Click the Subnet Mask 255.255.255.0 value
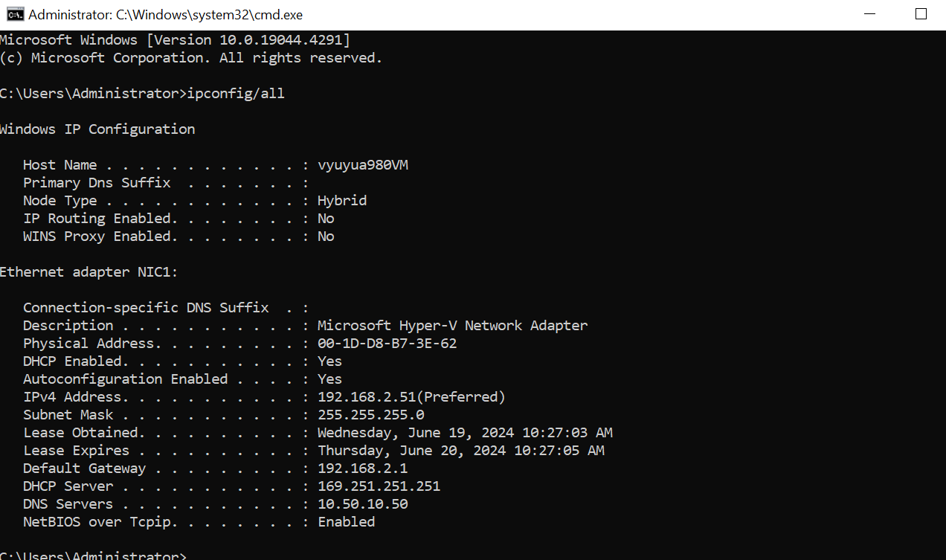Viewport: 946px width, 560px height. point(371,415)
